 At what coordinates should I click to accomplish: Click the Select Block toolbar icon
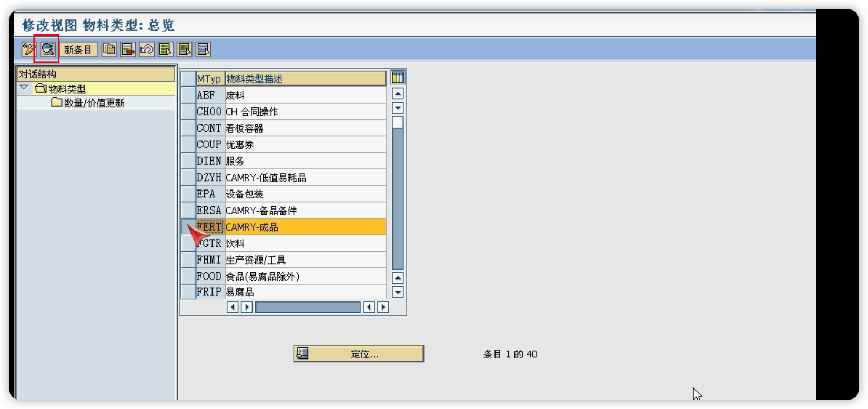[185, 49]
